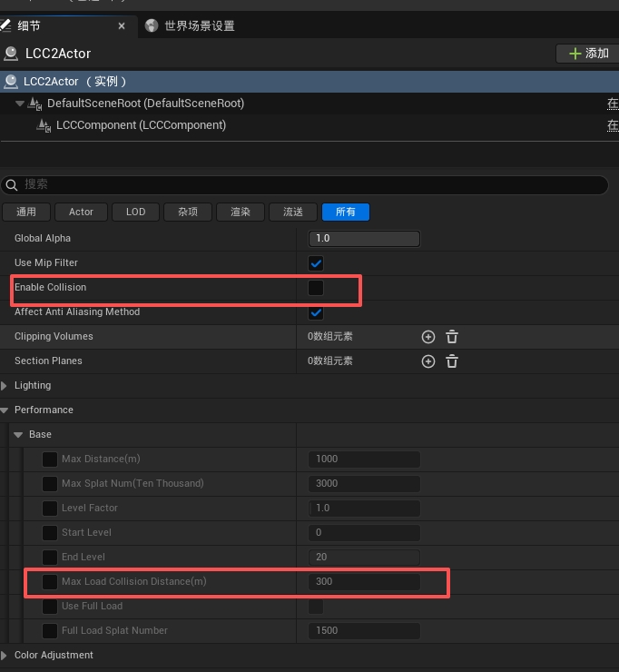This screenshot has width=619, height=672.
Task: Enable End Level override checkbox
Action: click(50, 558)
